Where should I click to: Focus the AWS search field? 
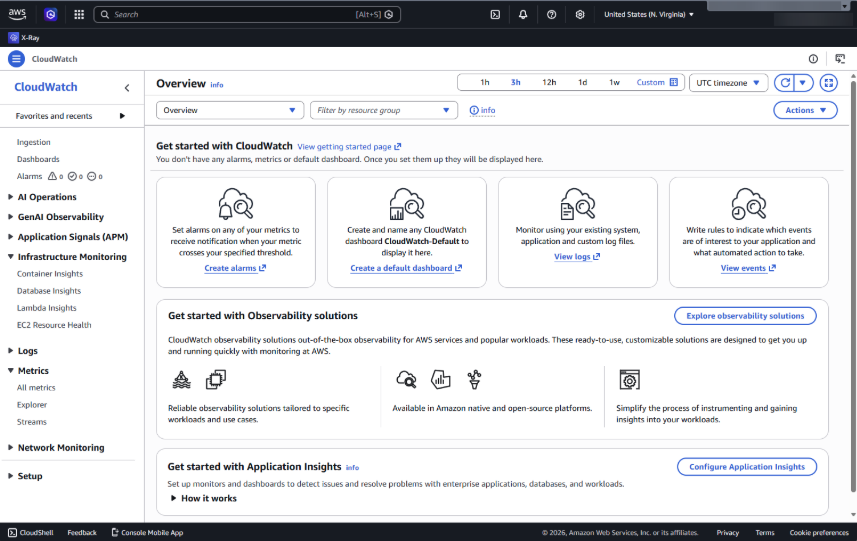pyautogui.click(x=247, y=15)
